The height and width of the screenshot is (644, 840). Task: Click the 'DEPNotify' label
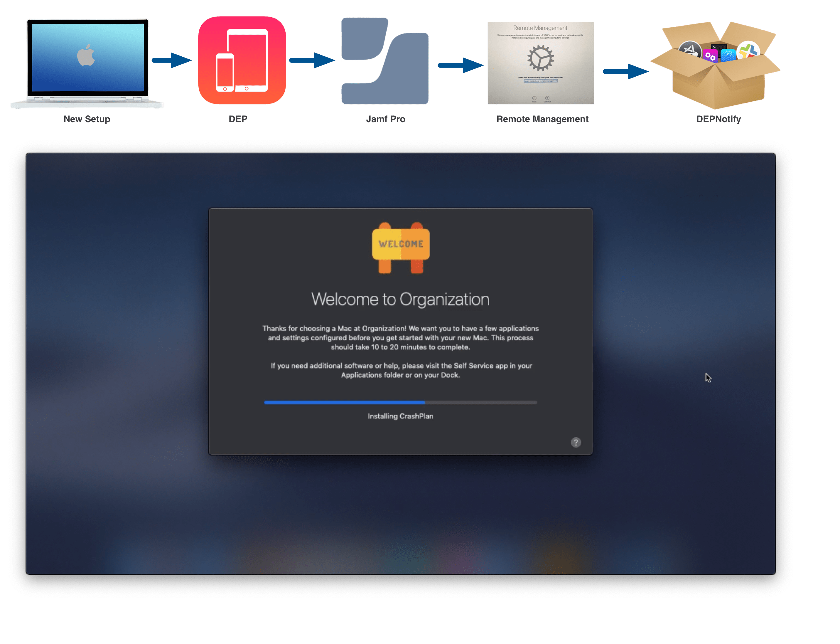coord(718,119)
